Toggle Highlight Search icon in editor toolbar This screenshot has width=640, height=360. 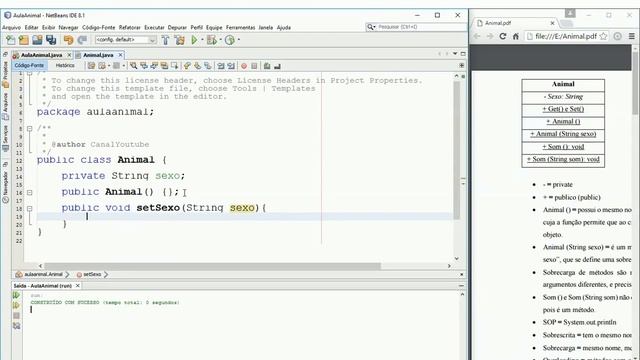[x=164, y=66]
